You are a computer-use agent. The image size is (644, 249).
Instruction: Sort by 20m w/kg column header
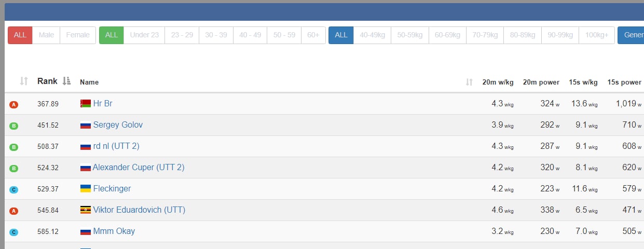(x=498, y=82)
